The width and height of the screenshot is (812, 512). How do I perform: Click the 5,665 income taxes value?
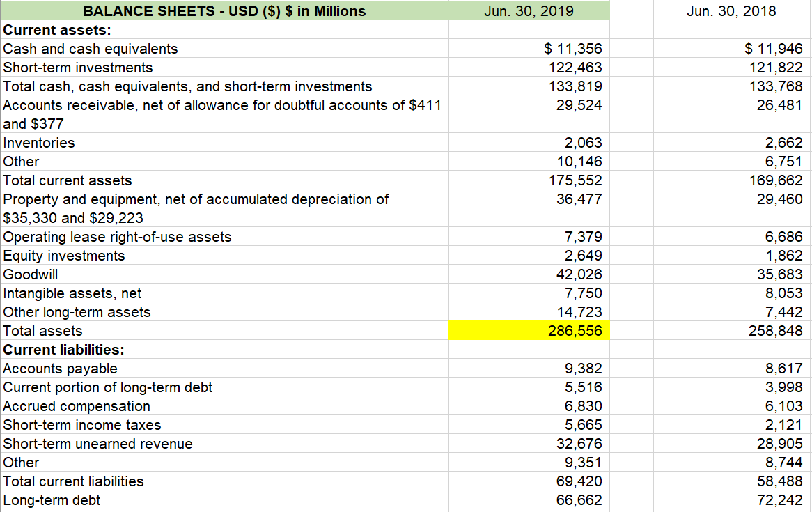[584, 425]
